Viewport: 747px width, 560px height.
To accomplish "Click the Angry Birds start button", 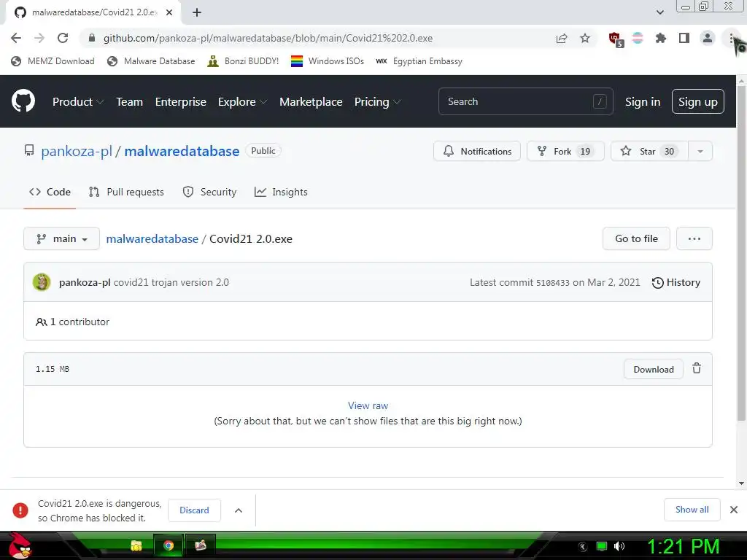I will [x=20, y=545].
